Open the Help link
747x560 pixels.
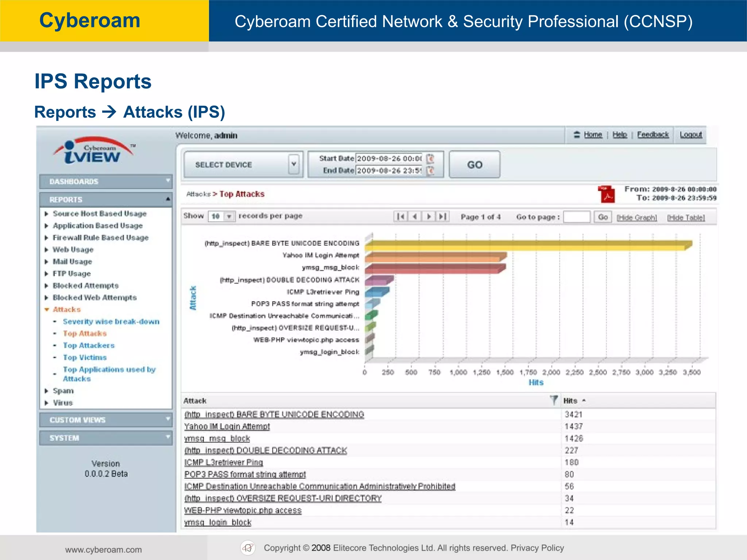coord(620,135)
